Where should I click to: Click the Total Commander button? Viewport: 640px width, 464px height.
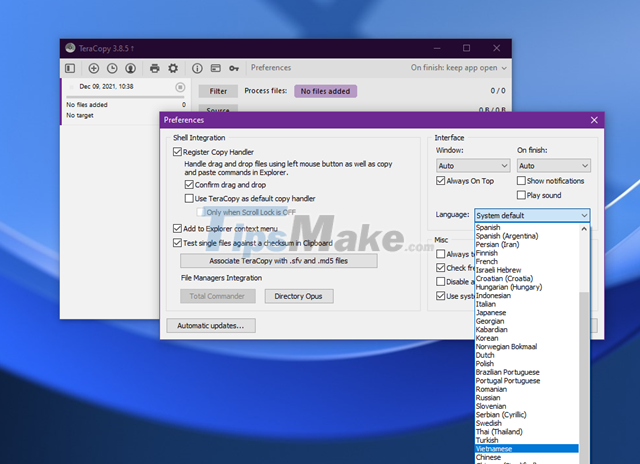pos(218,296)
